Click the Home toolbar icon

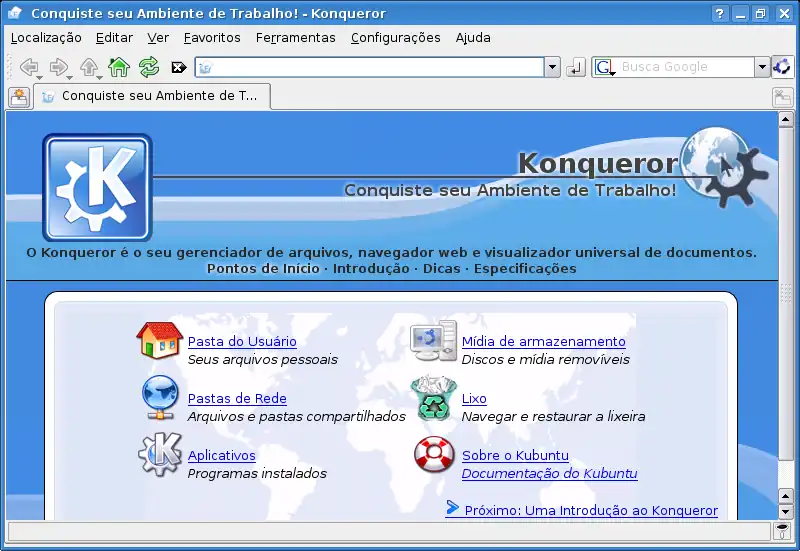click(119, 67)
